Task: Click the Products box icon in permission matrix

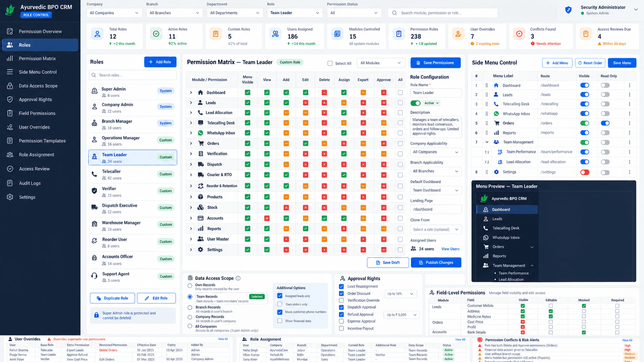Action: pyautogui.click(x=200, y=197)
